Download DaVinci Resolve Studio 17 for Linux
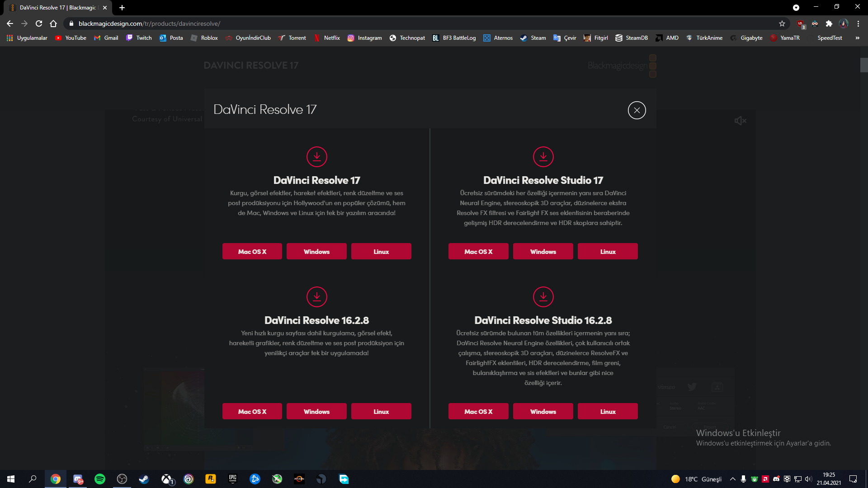Viewport: 868px width, 488px height. point(608,251)
